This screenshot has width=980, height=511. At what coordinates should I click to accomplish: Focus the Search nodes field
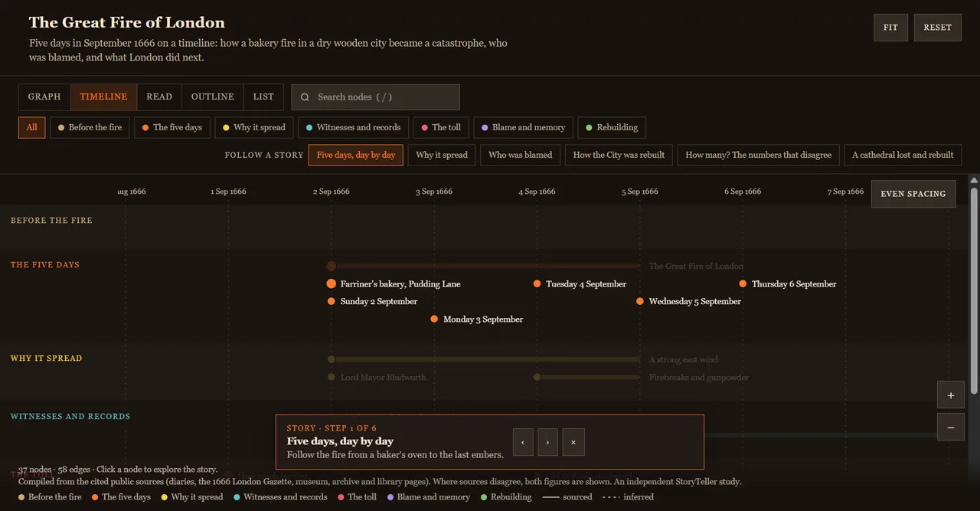point(376,97)
